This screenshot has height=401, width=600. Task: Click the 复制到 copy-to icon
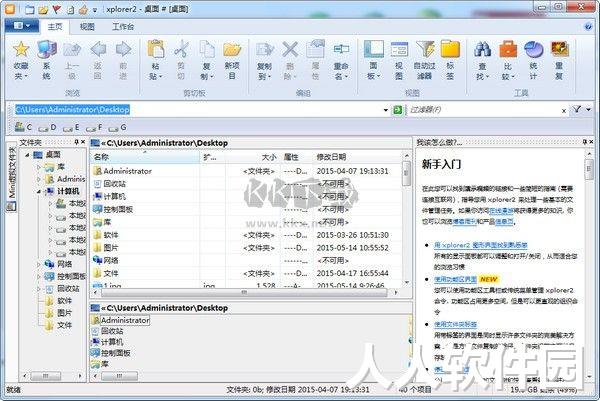pyautogui.click(x=264, y=50)
